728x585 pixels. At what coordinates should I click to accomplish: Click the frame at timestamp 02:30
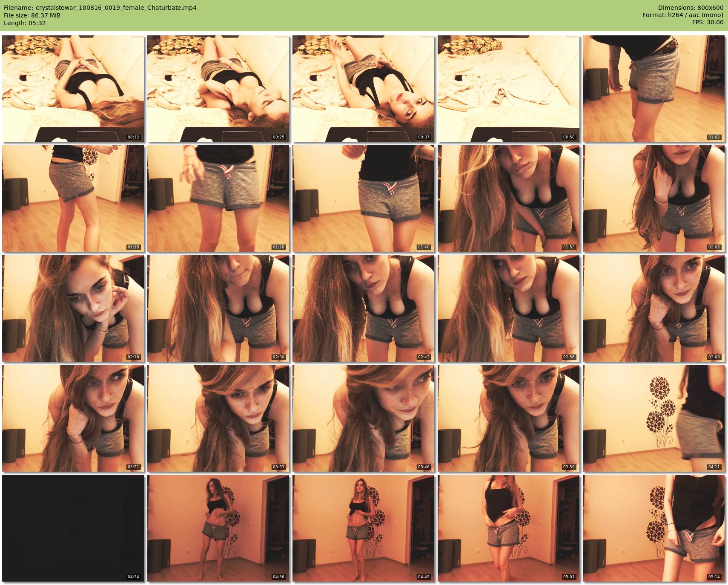click(218, 308)
